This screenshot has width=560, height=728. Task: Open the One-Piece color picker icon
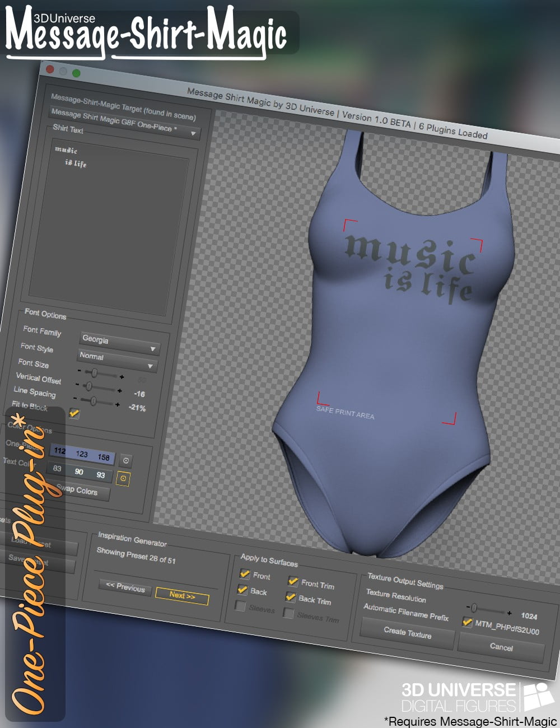[124, 461]
